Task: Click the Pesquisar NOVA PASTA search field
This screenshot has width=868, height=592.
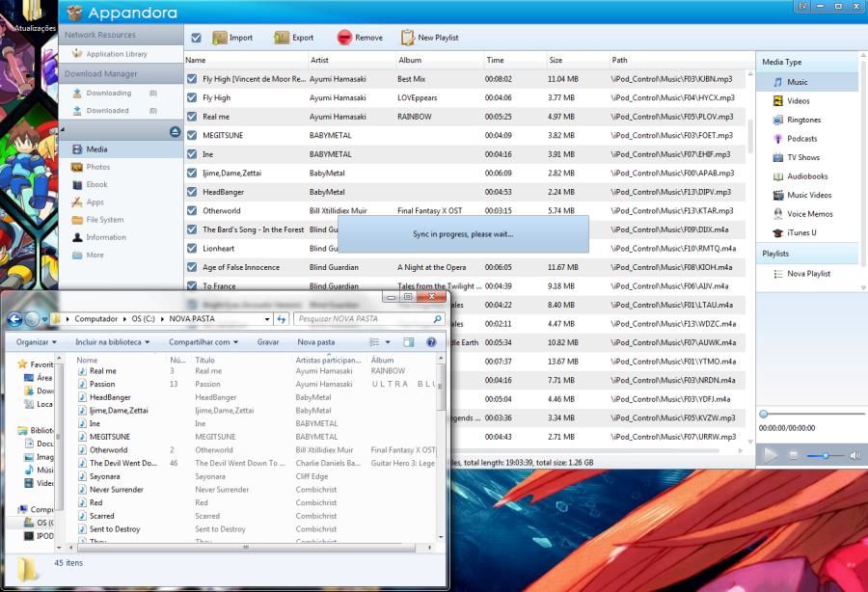Action: pos(369,319)
